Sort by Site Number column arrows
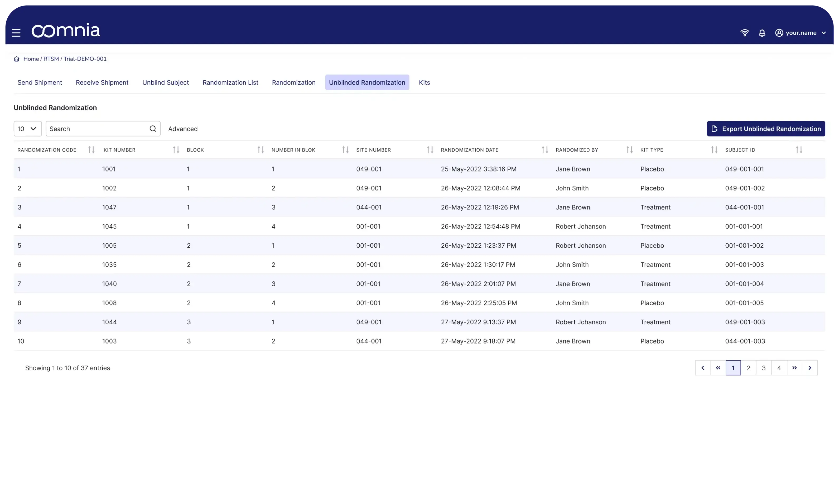This screenshot has height=504, width=839. (x=430, y=150)
